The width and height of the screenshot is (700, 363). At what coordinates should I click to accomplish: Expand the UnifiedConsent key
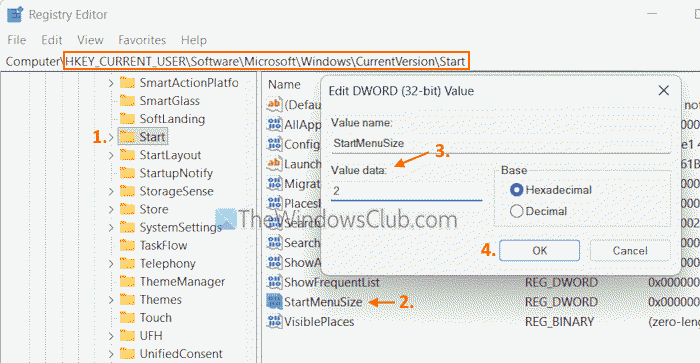[111, 354]
